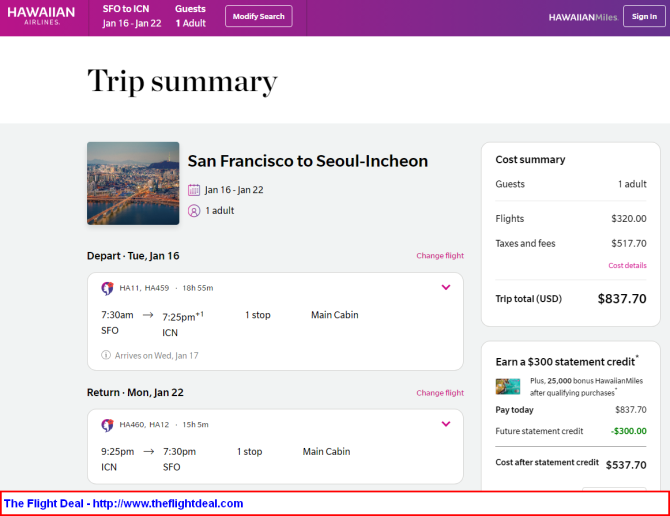
Task: Click the Trip total amount $837.70
Action: [622, 299]
